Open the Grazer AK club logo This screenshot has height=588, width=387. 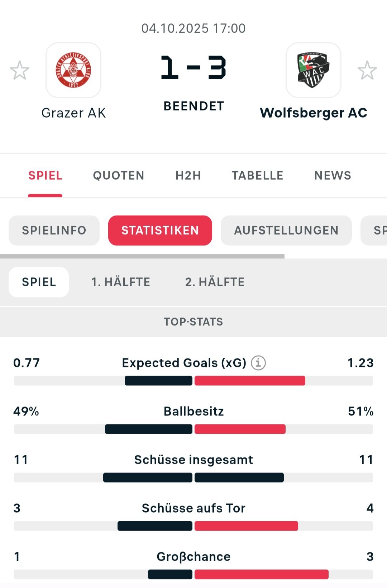(x=73, y=70)
